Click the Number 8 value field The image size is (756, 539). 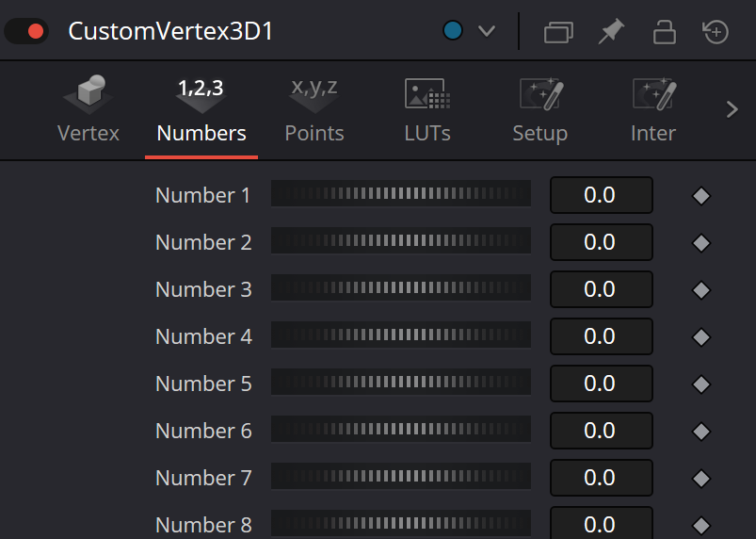coord(602,523)
